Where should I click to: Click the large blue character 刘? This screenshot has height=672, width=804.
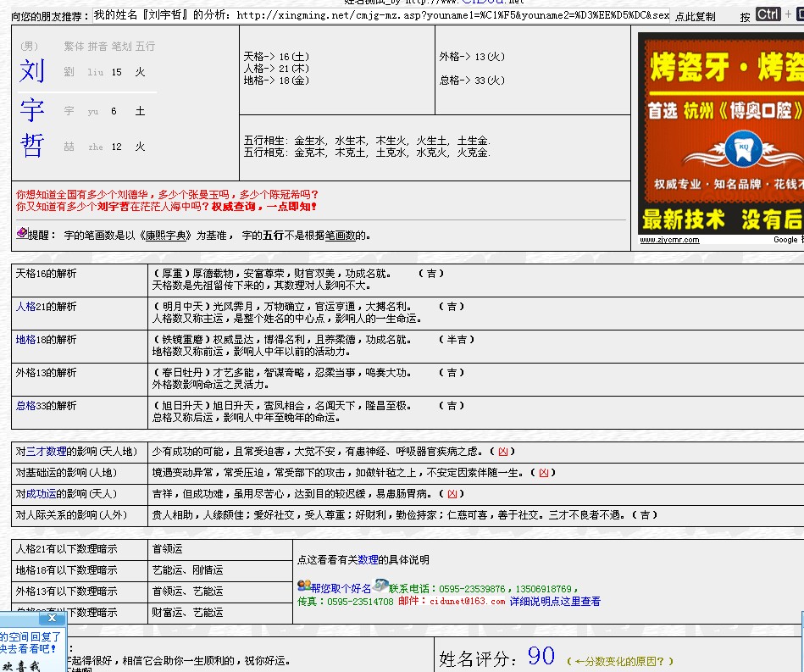(x=32, y=72)
